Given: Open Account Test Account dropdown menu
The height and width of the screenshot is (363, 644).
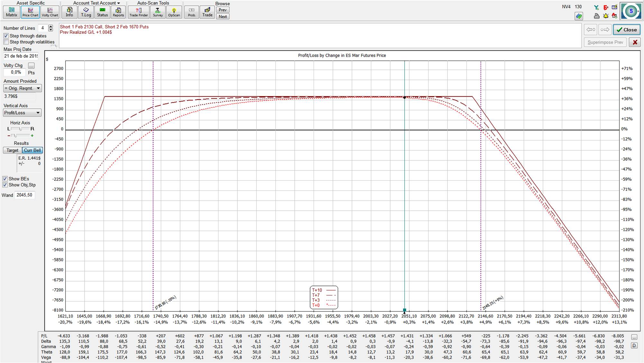Looking at the screenshot, I should [x=96, y=3].
